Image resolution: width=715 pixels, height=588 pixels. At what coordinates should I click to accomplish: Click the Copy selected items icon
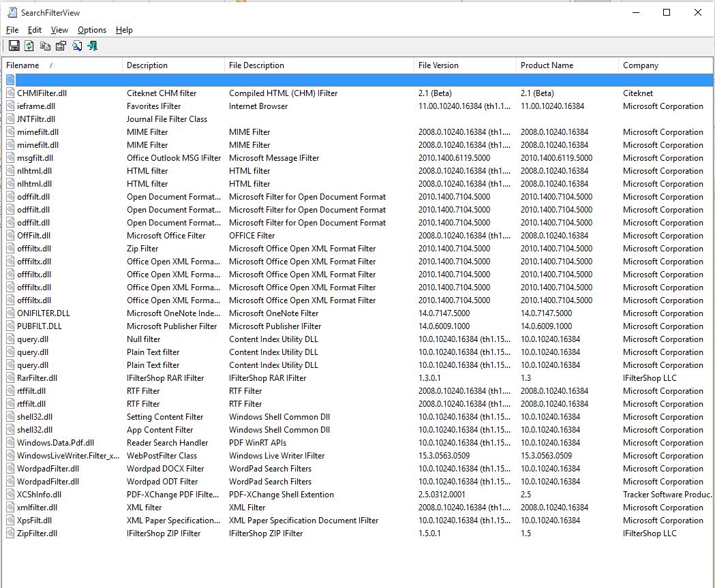45,46
